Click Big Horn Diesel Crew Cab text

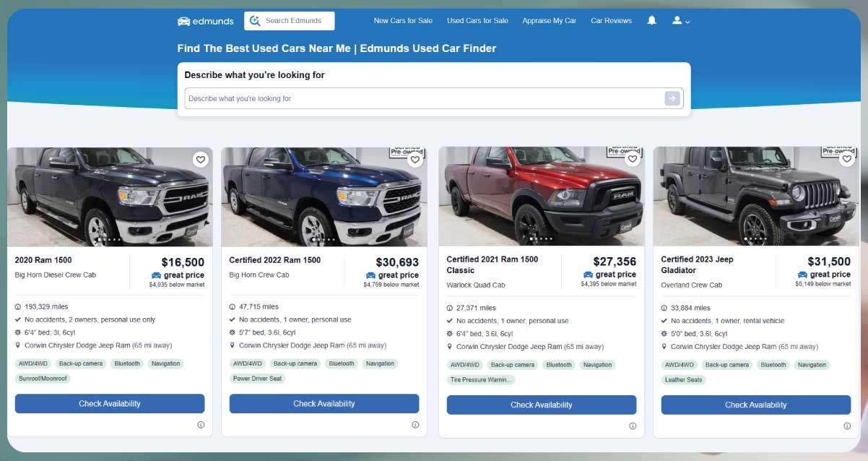pyautogui.click(x=56, y=275)
